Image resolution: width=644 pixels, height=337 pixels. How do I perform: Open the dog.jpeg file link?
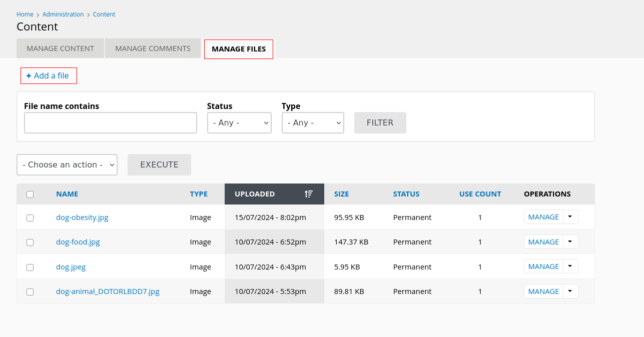pyautogui.click(x=71, y=267)
